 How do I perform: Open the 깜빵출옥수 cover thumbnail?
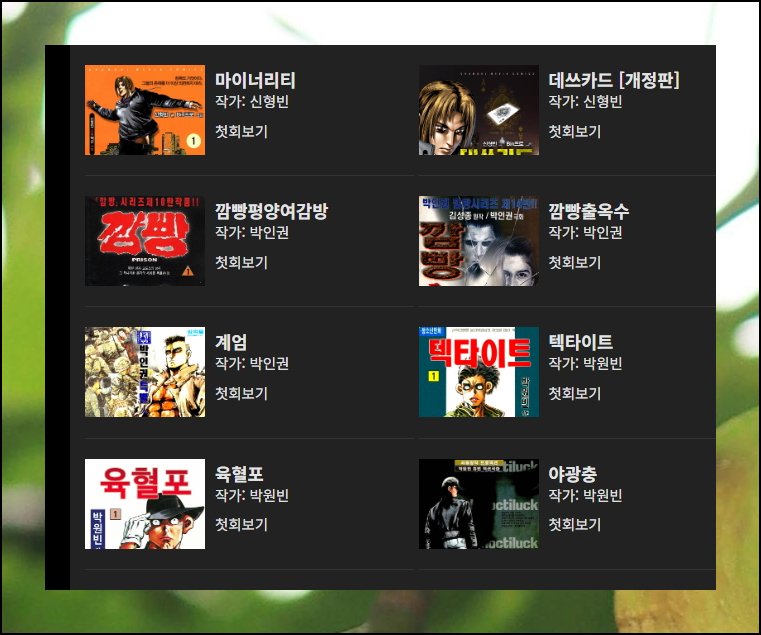coord(479,241)
